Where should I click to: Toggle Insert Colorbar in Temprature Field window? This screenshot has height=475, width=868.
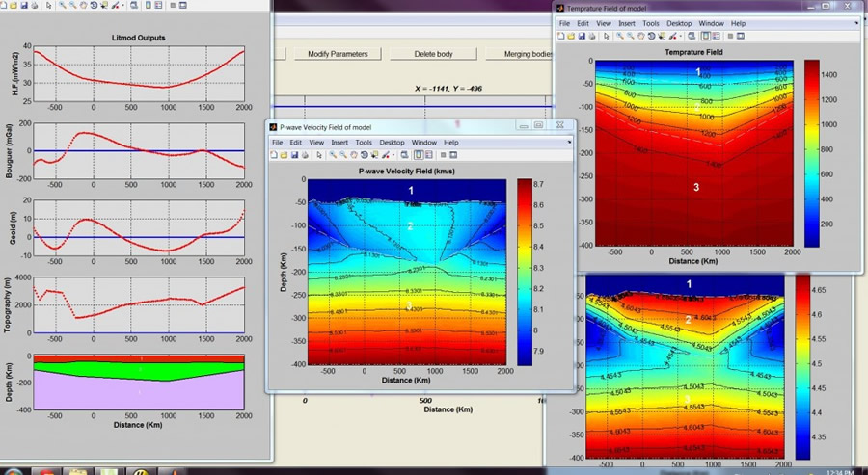point(705,36)
